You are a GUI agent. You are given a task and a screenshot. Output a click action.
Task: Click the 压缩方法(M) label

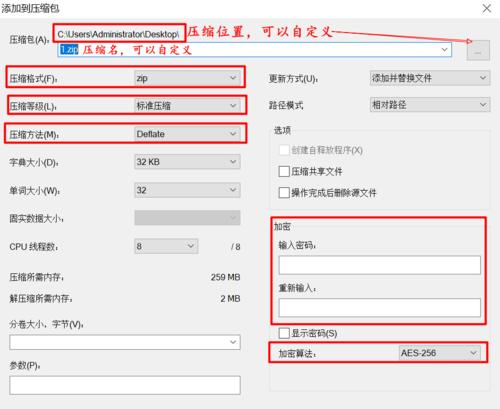(34, 135)
